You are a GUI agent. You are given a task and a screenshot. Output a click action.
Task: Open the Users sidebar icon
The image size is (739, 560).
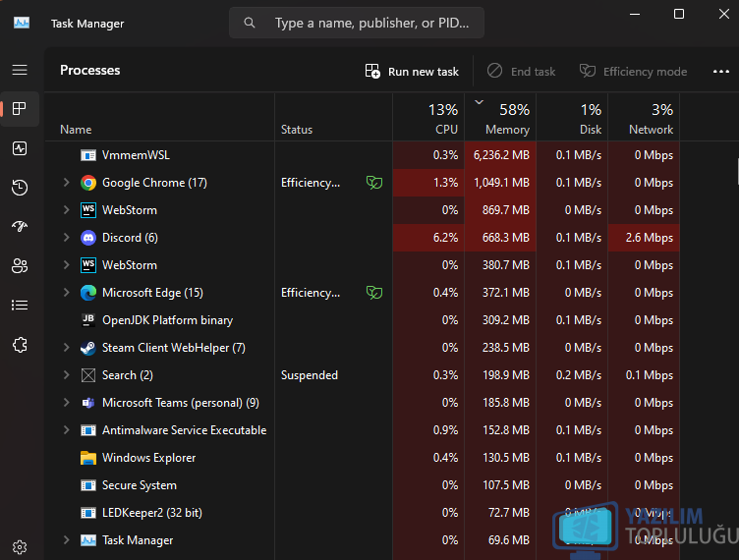click(x=20, y=266)
